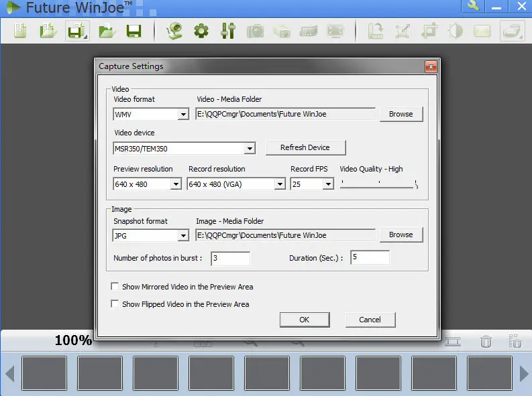Click the Refresh Device button

pos(305,147)
